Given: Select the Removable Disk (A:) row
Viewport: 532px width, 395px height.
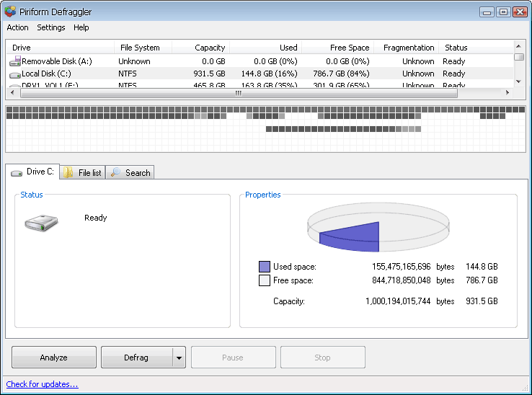Looking at the screenshot, I should [260, 61].
